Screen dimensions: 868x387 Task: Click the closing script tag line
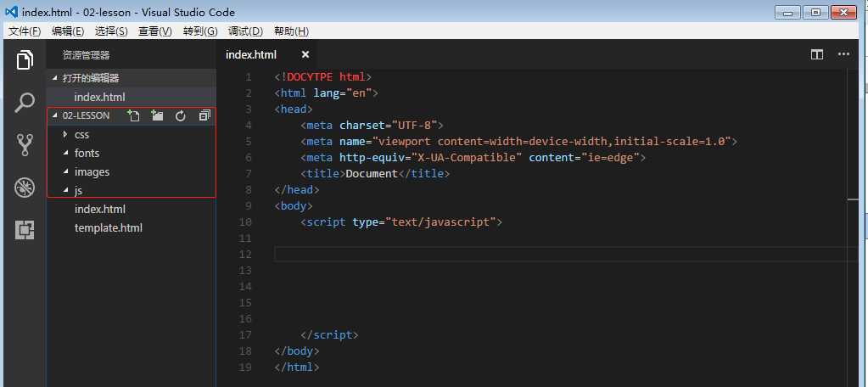(329, 335)
